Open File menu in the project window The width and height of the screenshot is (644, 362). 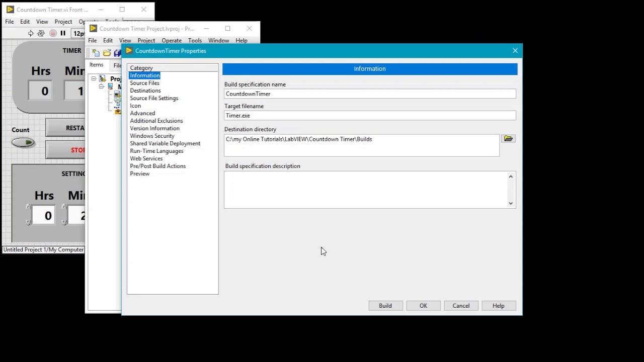point(93,41)
